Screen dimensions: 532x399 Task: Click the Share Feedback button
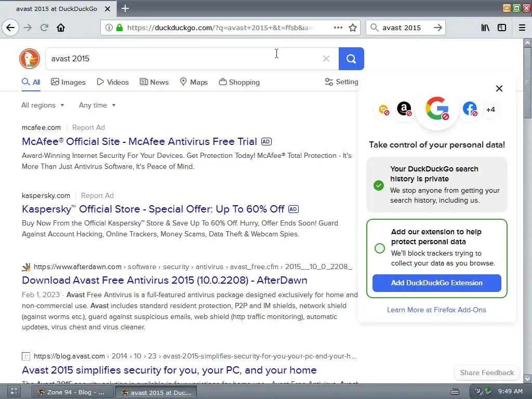pos(487,373)
